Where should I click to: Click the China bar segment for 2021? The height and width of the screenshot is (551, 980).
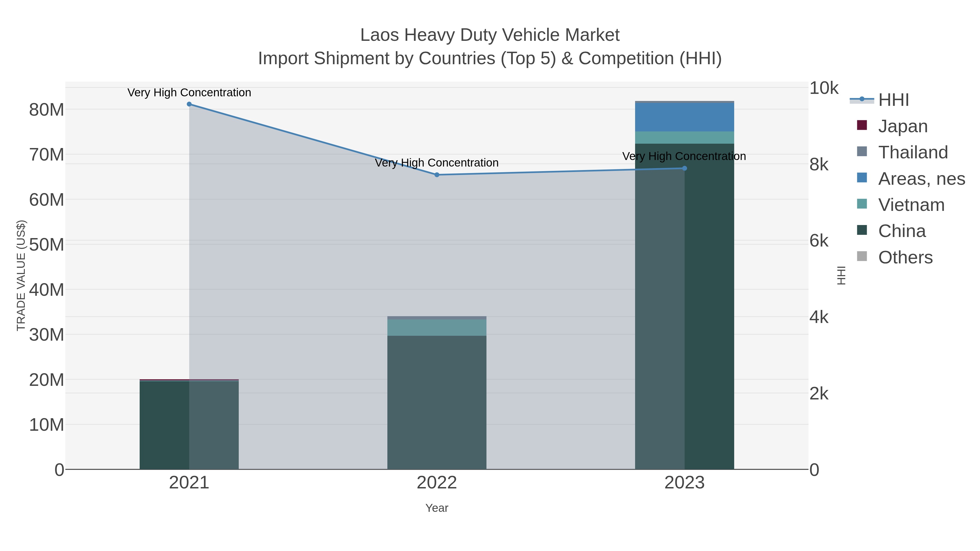(x=189, y=425)
